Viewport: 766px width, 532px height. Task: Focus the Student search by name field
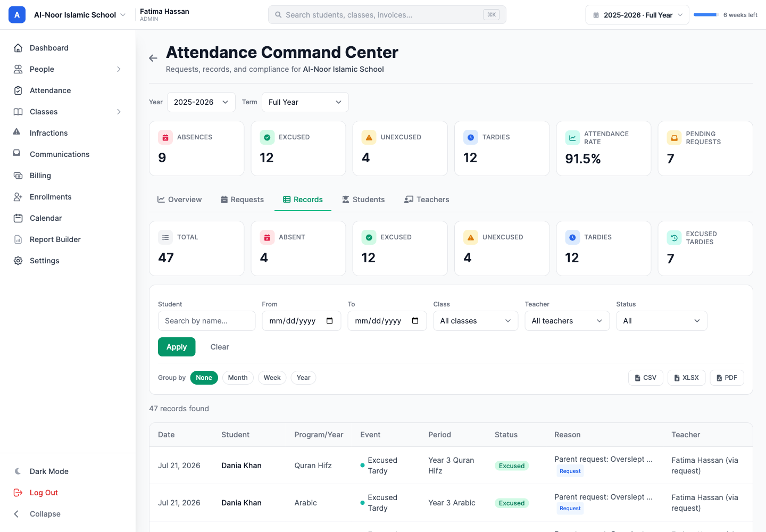pos(207,321)
